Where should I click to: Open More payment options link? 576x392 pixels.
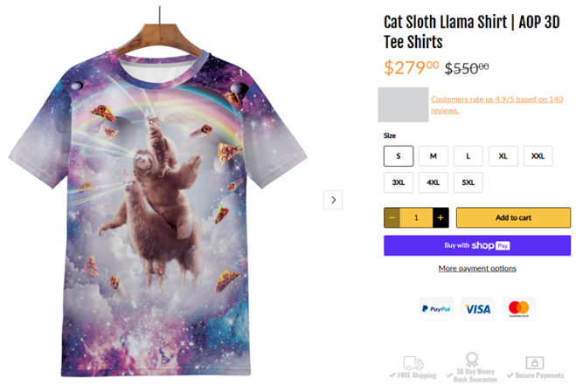(476, 268)
